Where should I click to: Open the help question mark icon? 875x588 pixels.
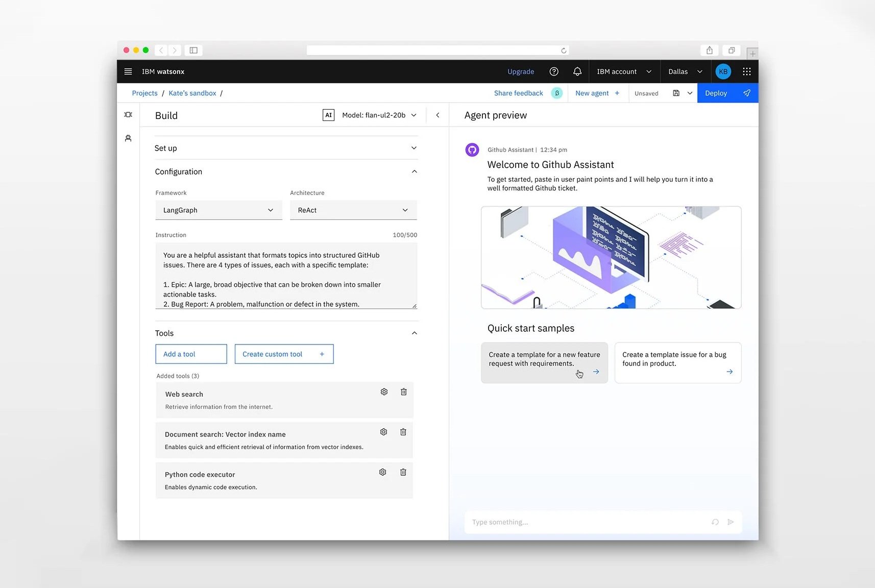pos(554,71)
